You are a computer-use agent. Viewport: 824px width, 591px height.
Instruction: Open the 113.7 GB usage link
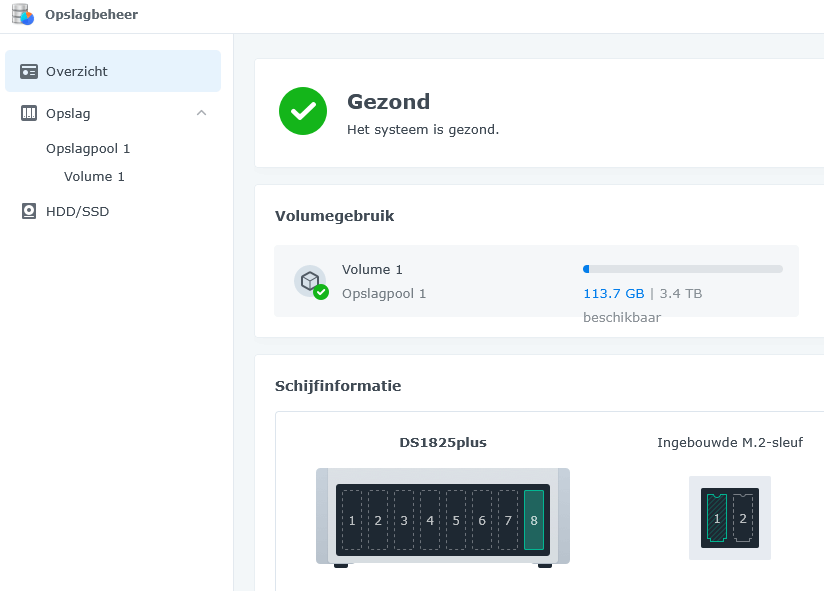pyautogui.click(x=611, y=293)
